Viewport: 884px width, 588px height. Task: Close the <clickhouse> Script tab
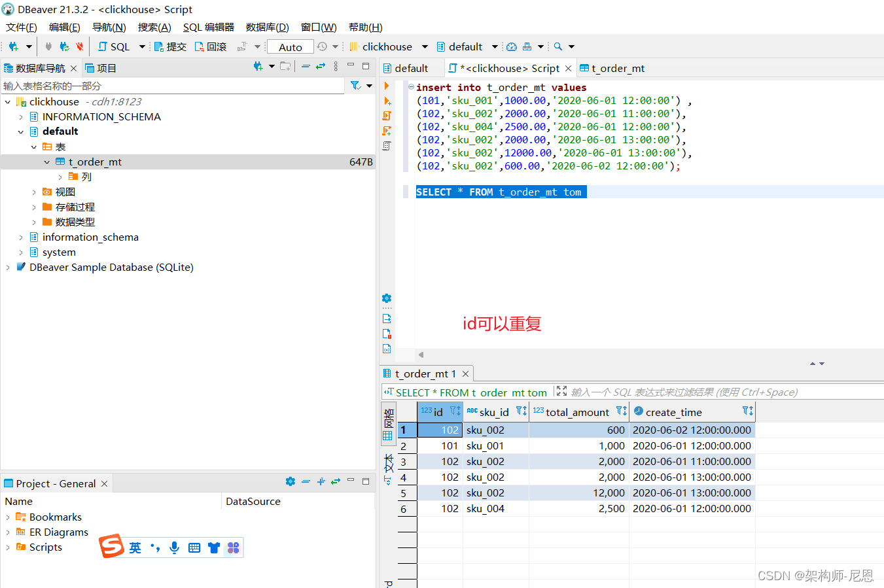pyautogui.click(x=568, y=68)
